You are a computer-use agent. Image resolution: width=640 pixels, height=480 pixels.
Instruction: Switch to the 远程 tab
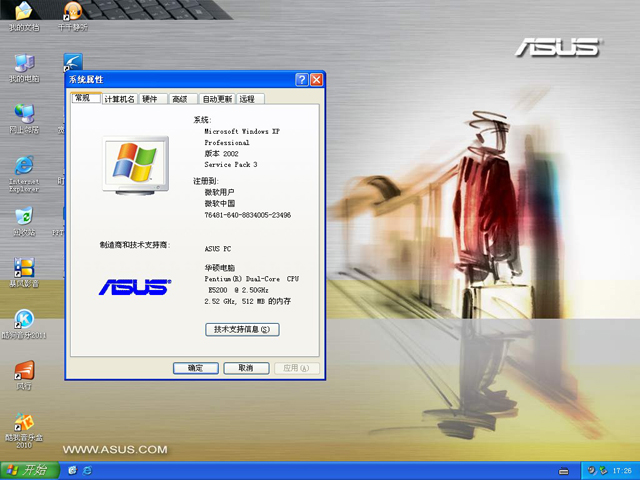[x=250, y=99]
